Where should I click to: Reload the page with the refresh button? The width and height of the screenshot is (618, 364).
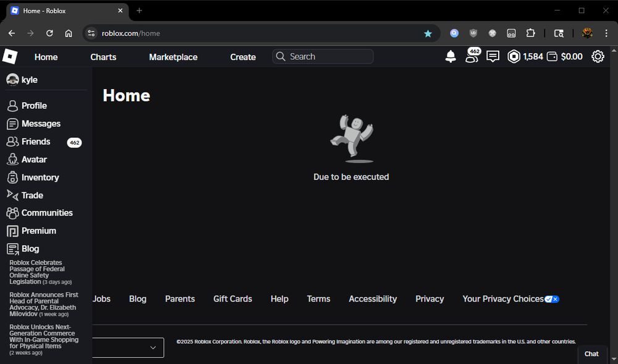pos(49,33)
